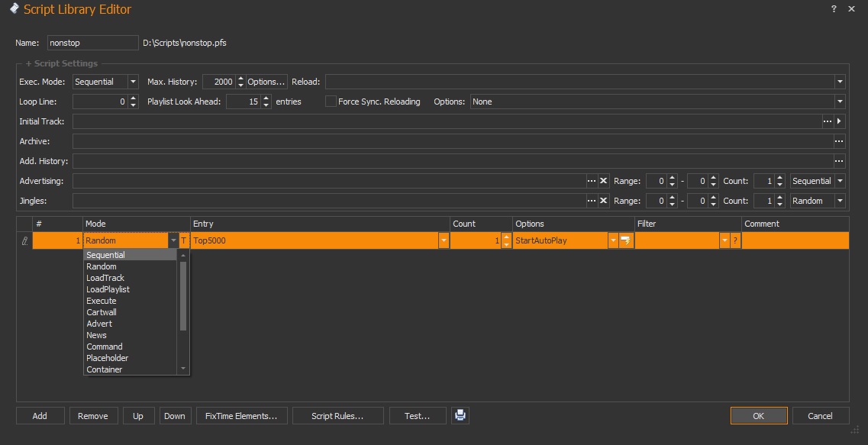Select LoadTrack in the Mode list
Image resolution: width=868 pixels, height=445 pixels.
pos(130,278)
